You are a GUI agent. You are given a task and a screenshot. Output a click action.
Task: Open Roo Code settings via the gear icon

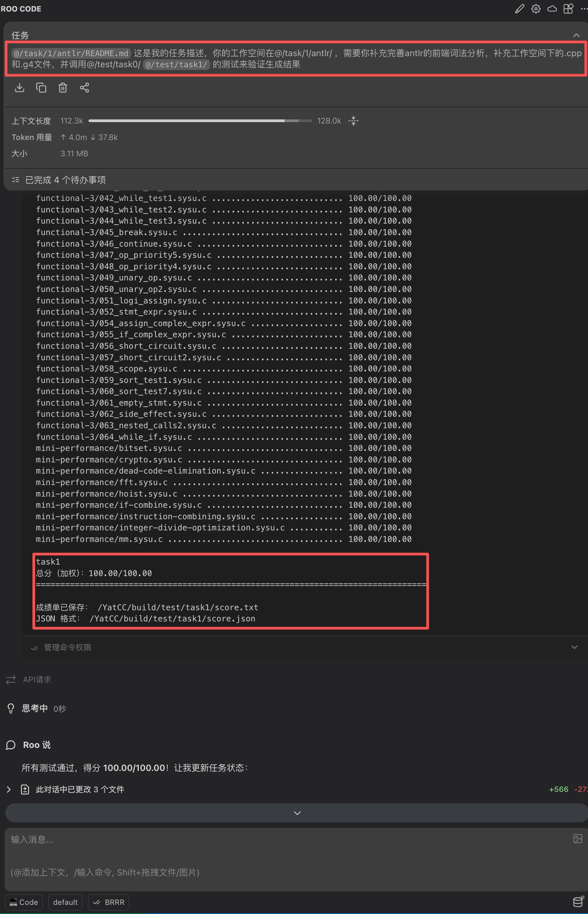tap(536, 8)
